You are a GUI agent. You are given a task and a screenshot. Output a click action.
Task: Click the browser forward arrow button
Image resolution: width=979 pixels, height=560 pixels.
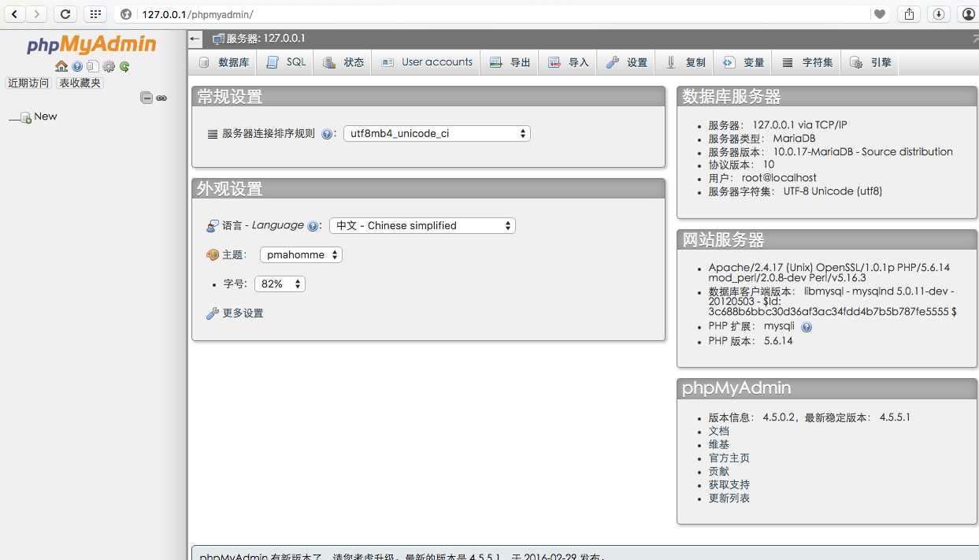(36, 14)
